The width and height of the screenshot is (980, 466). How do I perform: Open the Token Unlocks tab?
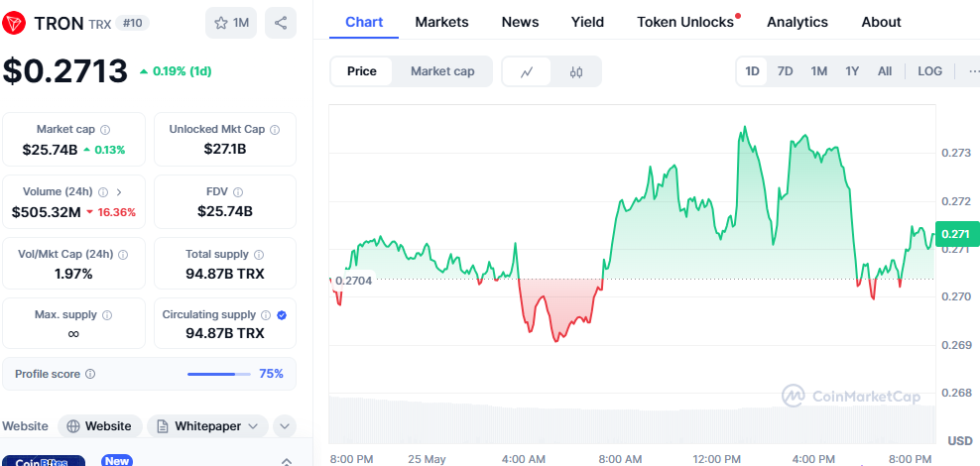coord(685,23)
